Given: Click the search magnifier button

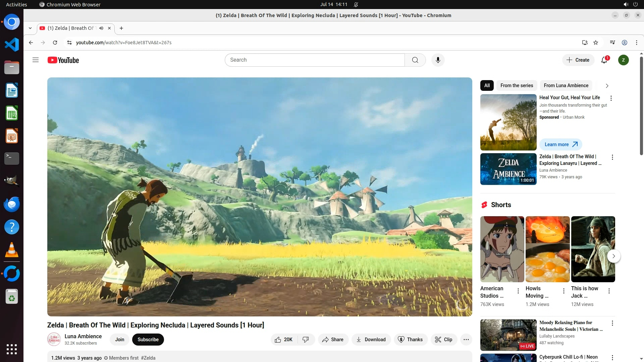Looking at the screenshot, I should [x=415, y=60].
